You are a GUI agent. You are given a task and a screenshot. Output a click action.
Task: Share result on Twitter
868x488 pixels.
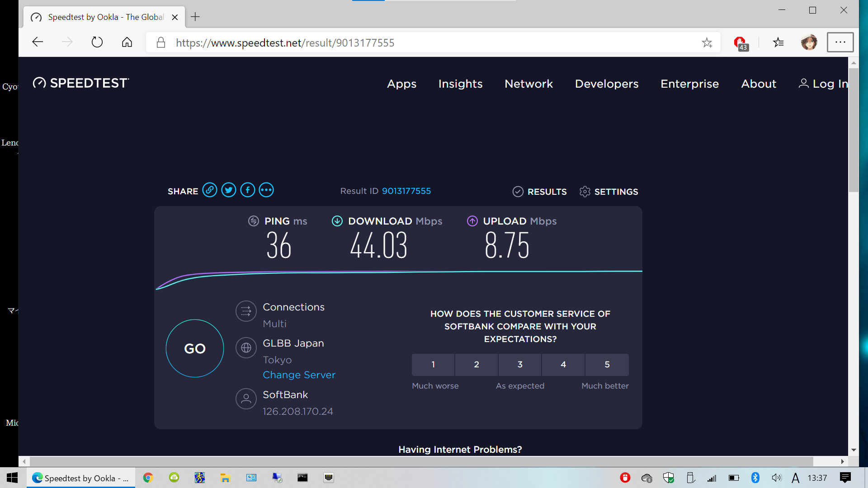coord(229,190)
